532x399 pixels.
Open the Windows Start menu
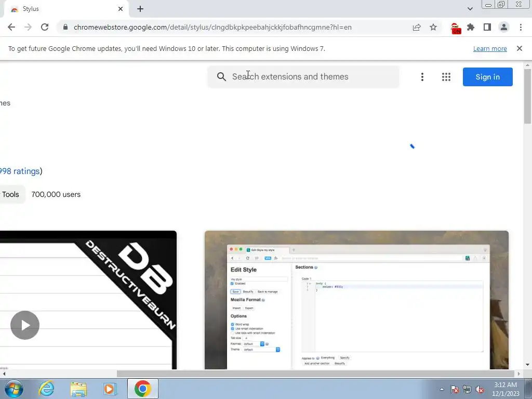(x=14, y=389)
